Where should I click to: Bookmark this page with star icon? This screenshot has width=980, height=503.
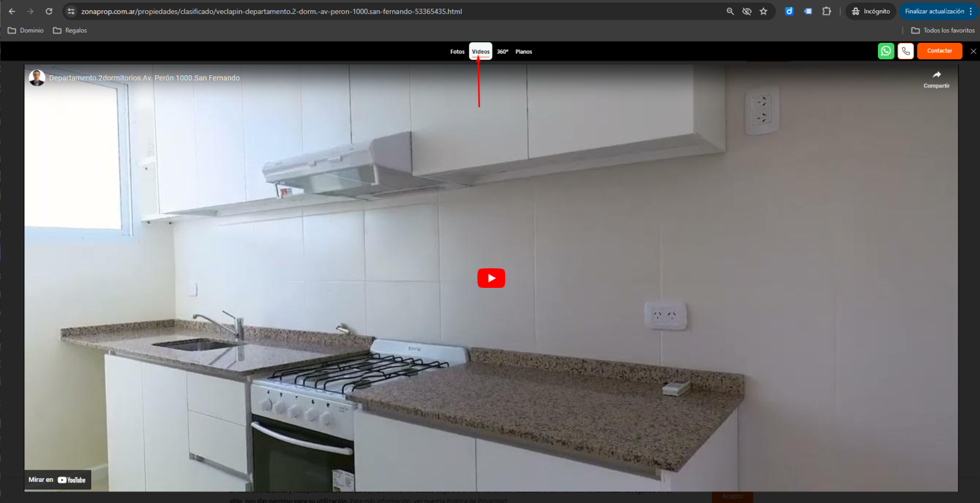pyautogui.click(x=763, y=11)
